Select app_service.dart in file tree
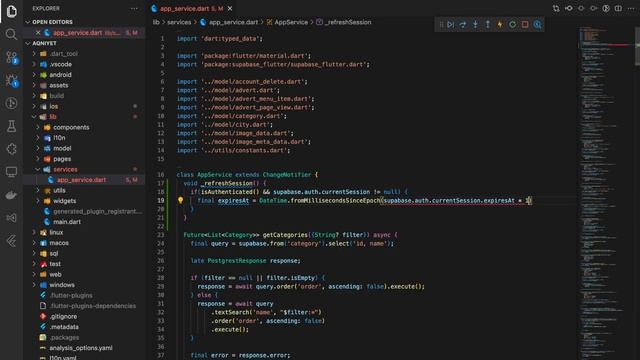The image size is (640, 360). [x=82, y=180]
